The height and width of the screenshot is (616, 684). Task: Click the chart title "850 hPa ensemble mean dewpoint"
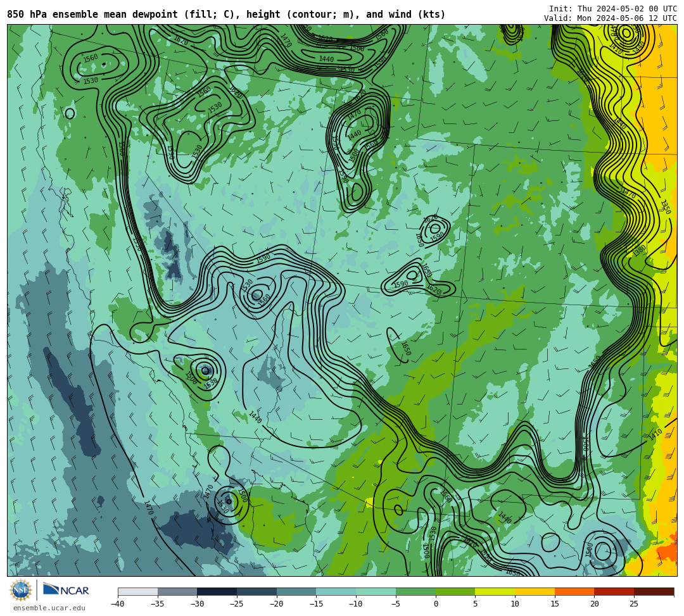tap(92, 15)
